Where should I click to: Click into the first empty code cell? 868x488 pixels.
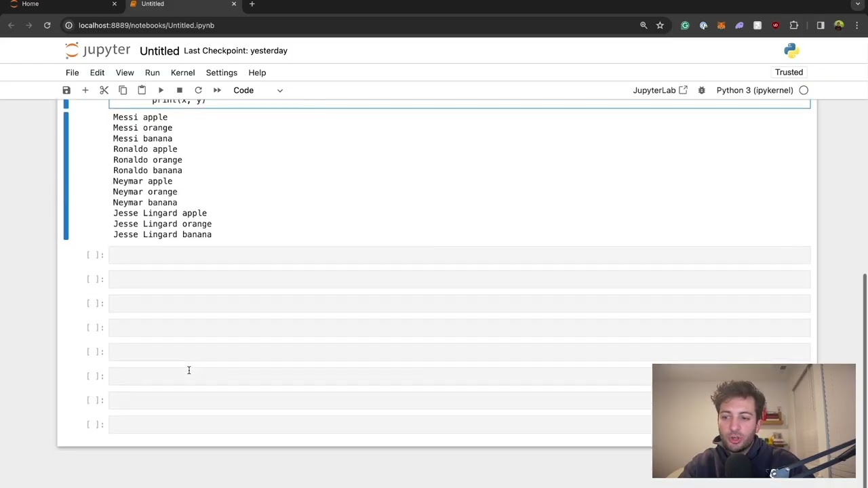pos(459,255)
